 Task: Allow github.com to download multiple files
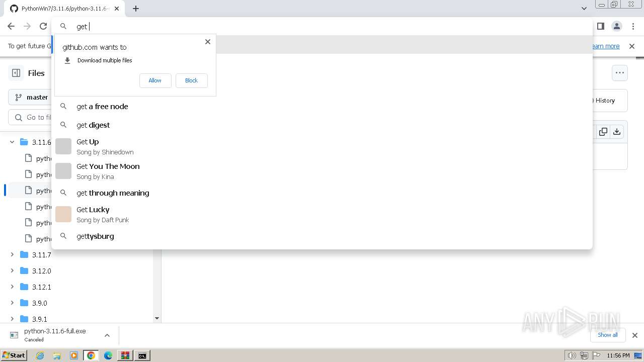pos(155,80)
